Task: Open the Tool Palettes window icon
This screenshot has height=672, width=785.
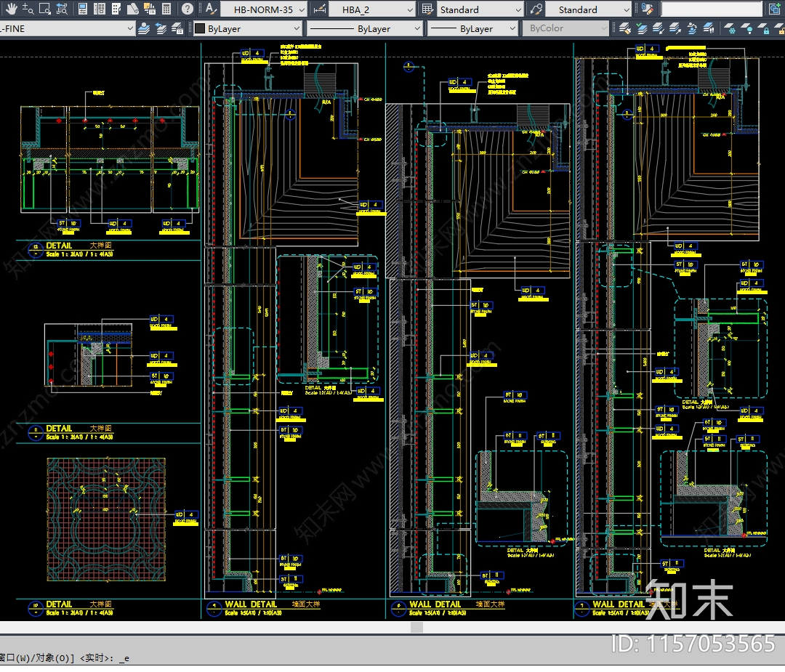Action: coord(116,9)
